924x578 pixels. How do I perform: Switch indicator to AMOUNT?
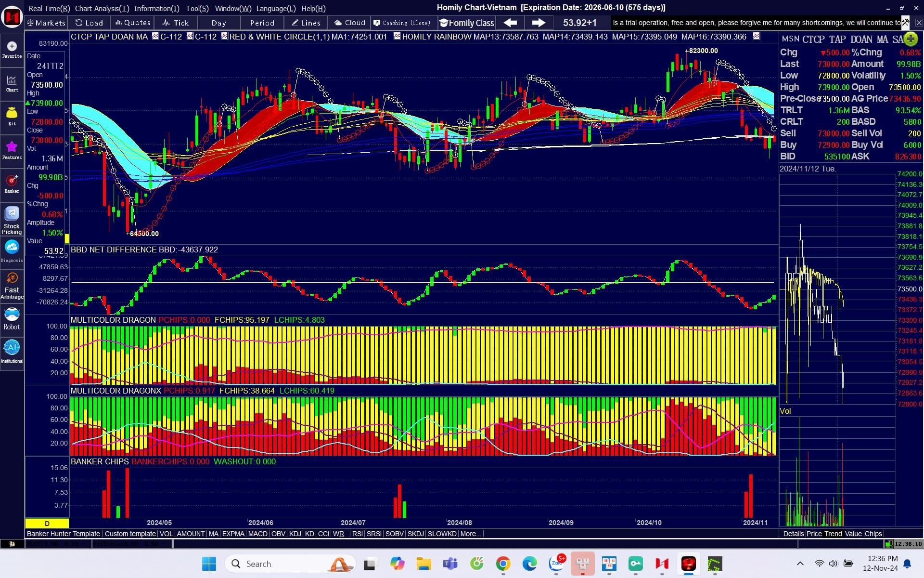[x=191, y=534]
